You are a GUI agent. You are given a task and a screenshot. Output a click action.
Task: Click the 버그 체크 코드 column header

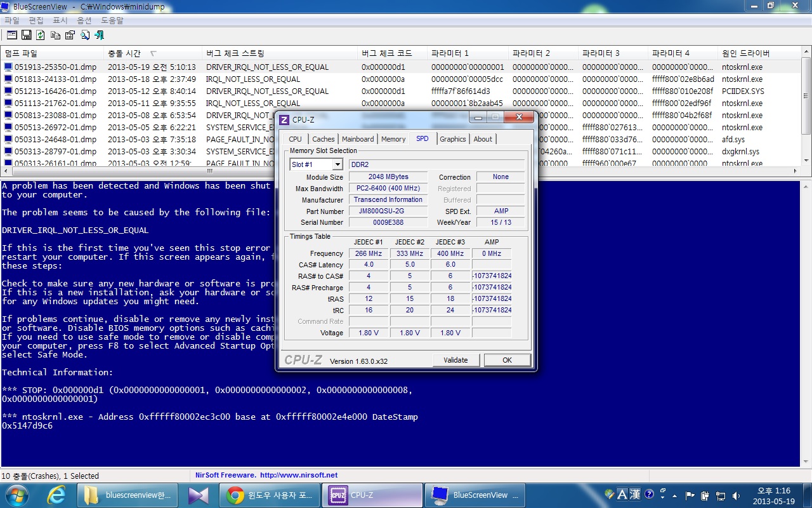(393, 53)
